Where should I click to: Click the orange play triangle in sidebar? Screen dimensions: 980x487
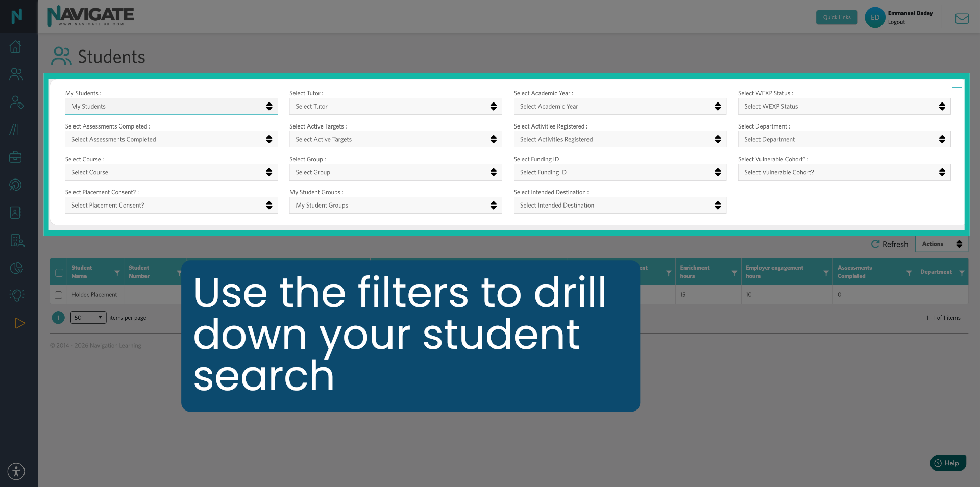point(19,323)
